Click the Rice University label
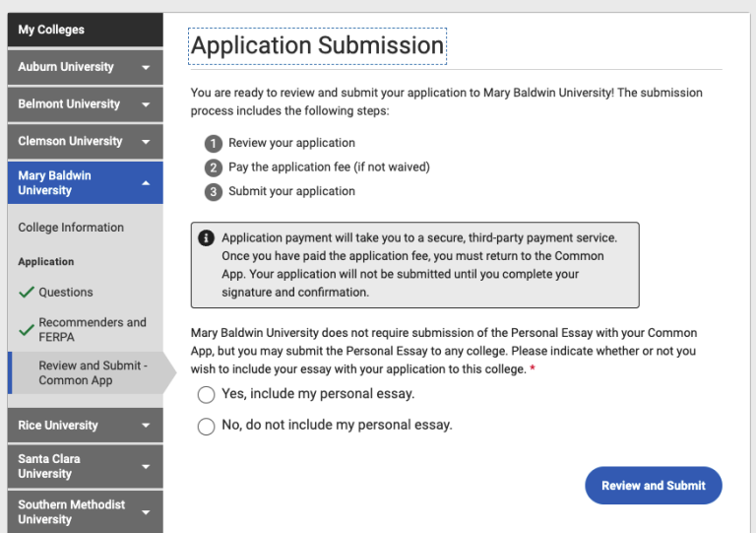Screen dimensions: 756x533 click(x=58, y=425)
